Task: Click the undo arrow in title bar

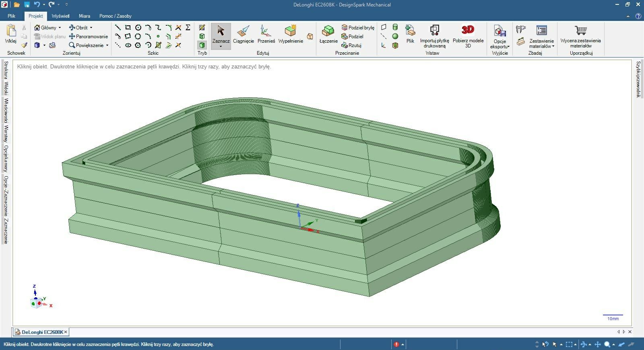Action: click(37, 4)
